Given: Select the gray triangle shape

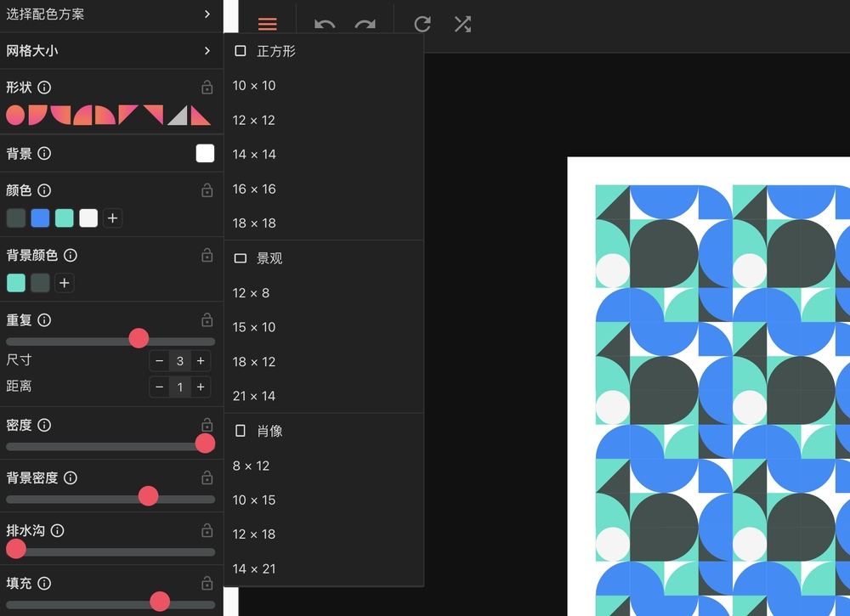Looking at the screenshot, I should coord(178,115).
